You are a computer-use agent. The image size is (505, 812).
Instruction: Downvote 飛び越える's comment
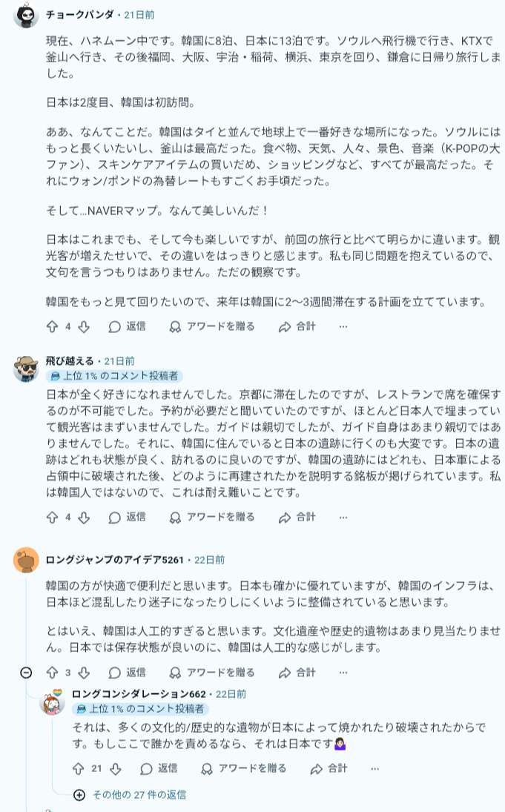(84, 517)
